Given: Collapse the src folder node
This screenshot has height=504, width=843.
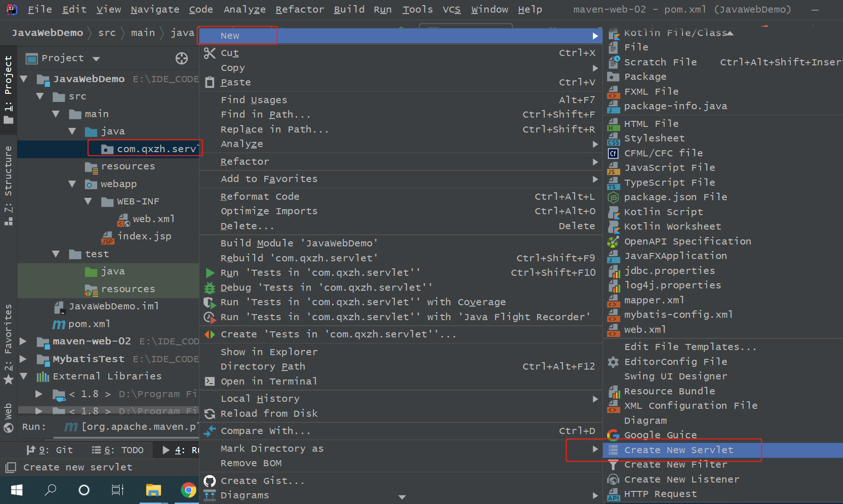Looking at the screenshot, I should click(40, 97).
